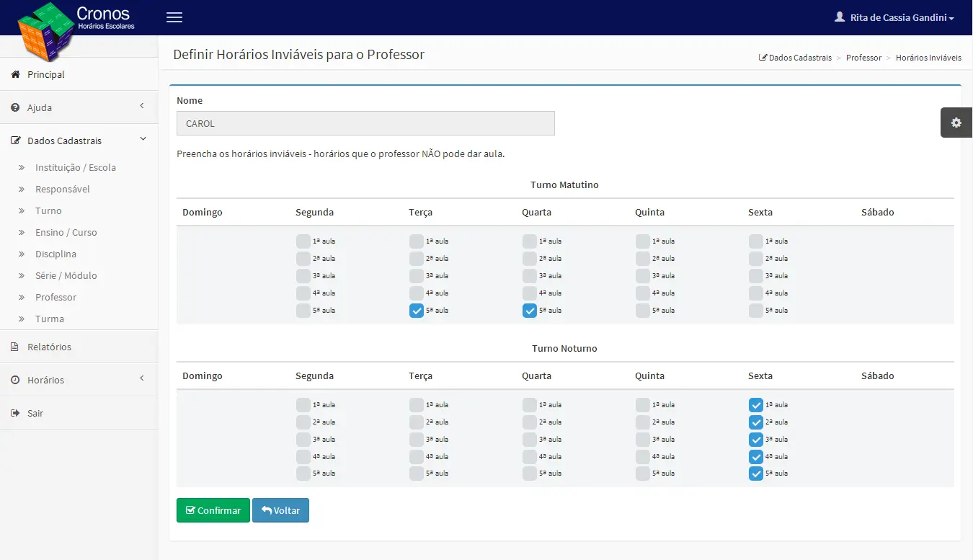The image size is (973, 560).
Task: Open the settings gear panel
Action: [x=956, y=123]
